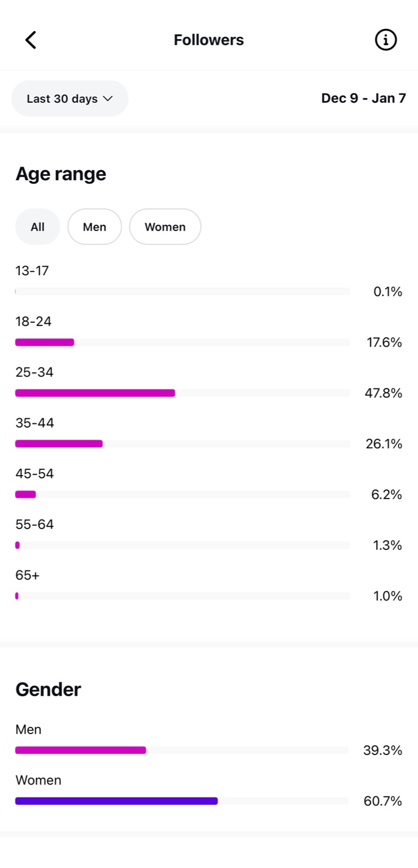Click the Gender section heading
This screenshot has height=868, width=418.
[48, 689]
